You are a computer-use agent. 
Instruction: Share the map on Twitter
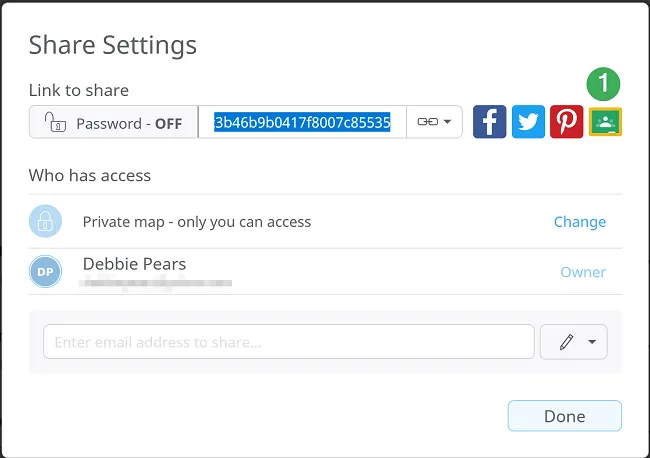tap(528, 122)
